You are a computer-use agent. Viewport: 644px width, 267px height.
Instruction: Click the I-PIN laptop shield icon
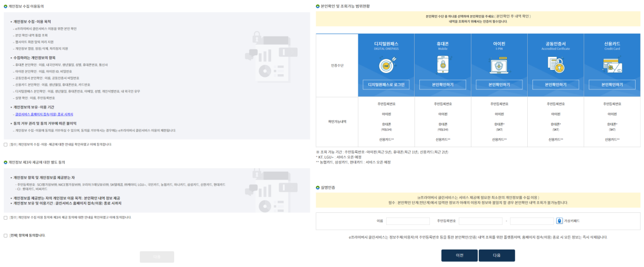point(499,65)
